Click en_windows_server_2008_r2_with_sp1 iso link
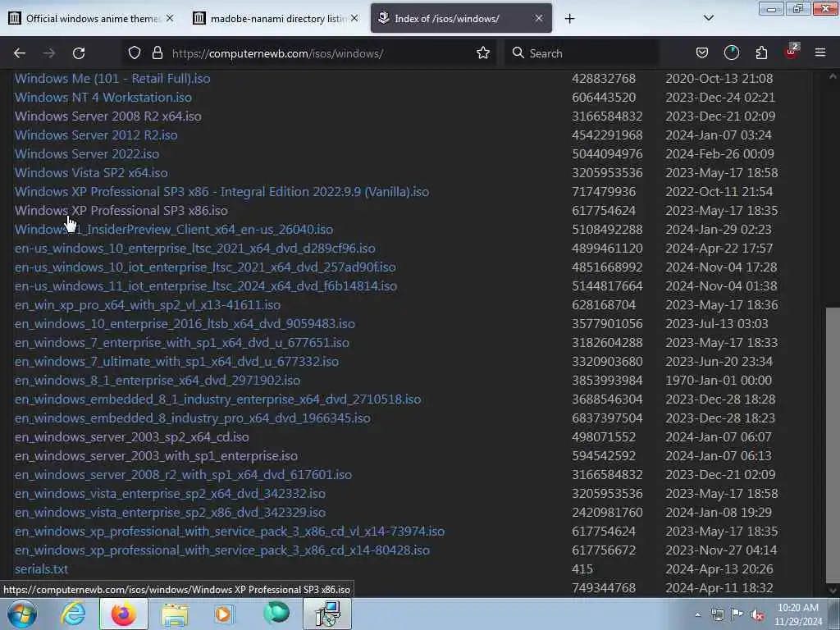This screenshot has height=630, width=840. [183, 474]
